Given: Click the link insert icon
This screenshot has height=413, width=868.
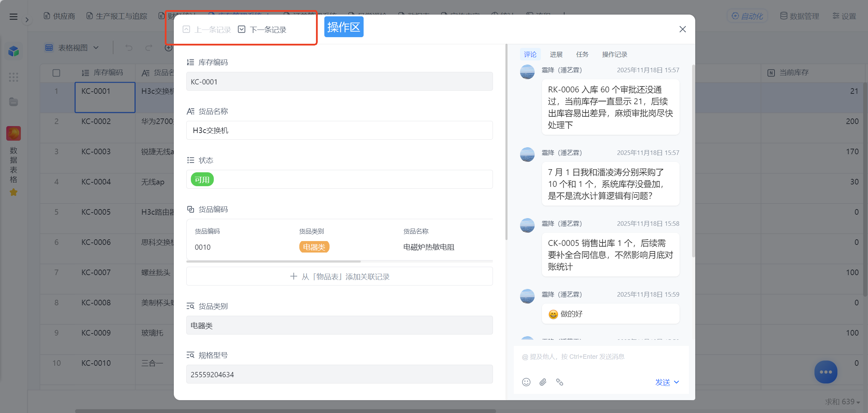Looking at the screenshot, I should pos(559,382).
